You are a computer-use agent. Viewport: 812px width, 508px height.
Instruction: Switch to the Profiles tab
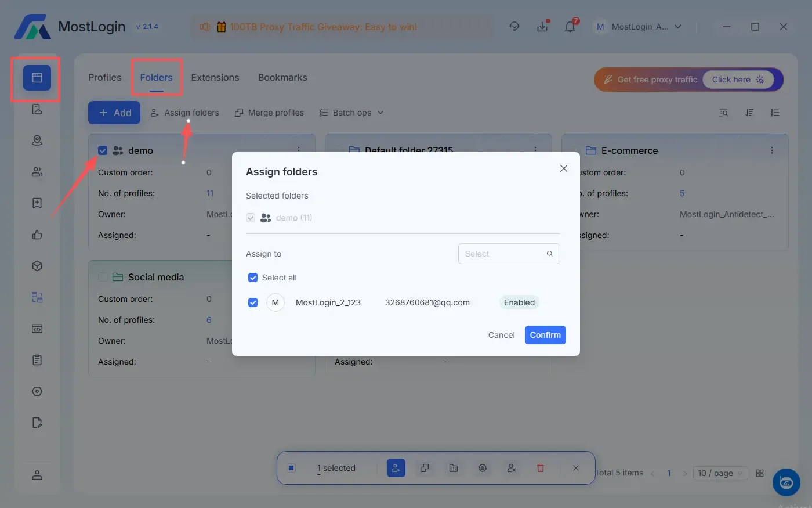(105, 78)
